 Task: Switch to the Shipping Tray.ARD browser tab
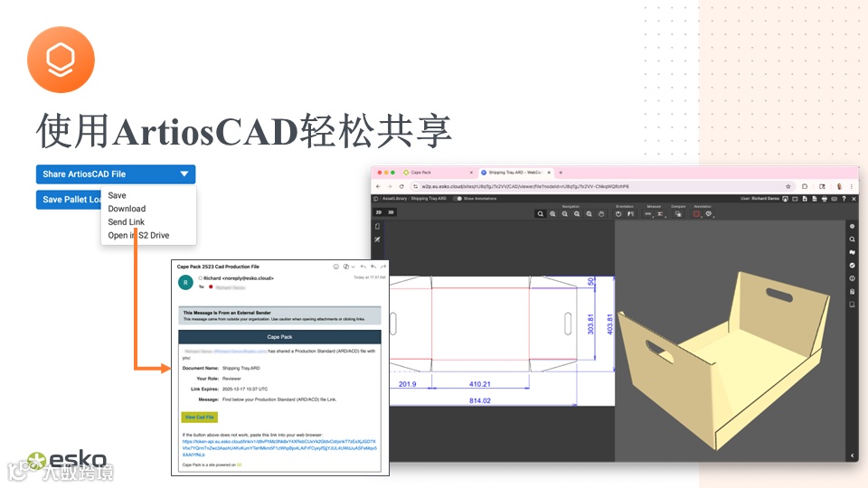coord(515,173)
